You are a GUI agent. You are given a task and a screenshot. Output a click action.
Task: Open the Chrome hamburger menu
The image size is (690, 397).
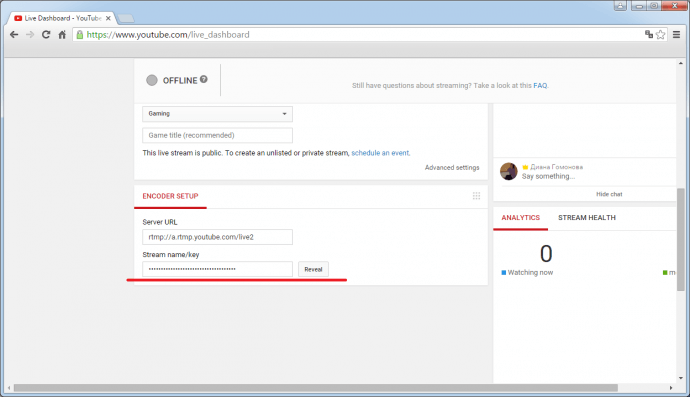[677, 34]
